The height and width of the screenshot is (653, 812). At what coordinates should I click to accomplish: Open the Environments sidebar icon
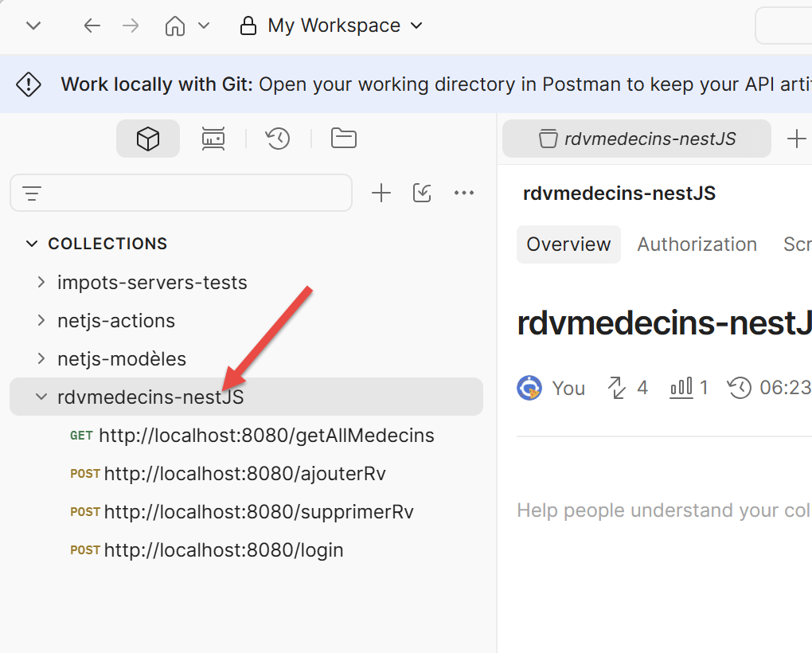(x=213, y=139)
